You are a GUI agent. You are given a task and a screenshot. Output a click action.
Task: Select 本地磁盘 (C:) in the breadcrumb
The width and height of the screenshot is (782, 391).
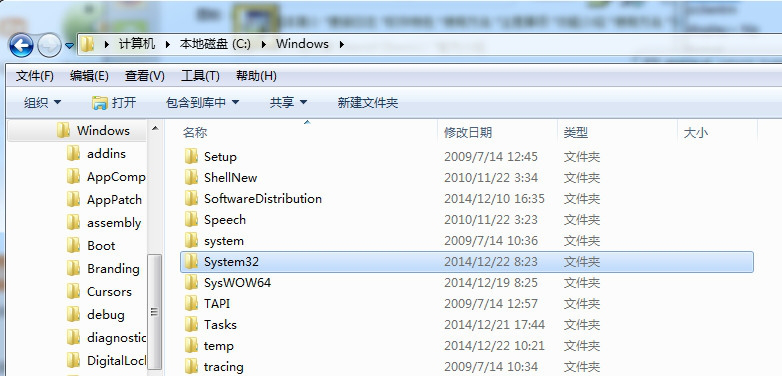(215, 44)
